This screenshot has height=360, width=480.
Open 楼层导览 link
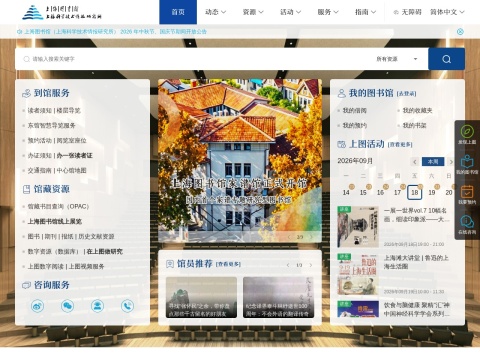pos(68,110)
